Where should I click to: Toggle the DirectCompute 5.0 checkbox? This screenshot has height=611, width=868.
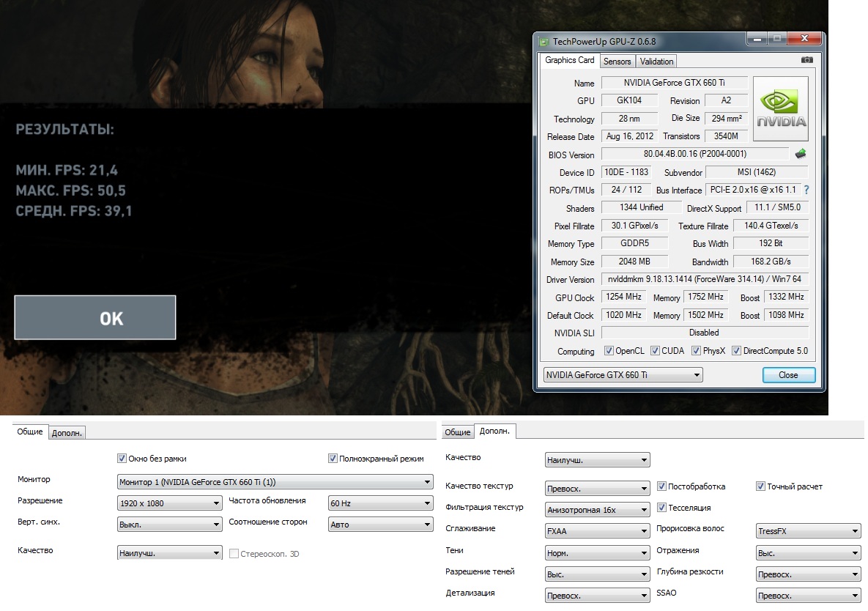click(736, 351)
